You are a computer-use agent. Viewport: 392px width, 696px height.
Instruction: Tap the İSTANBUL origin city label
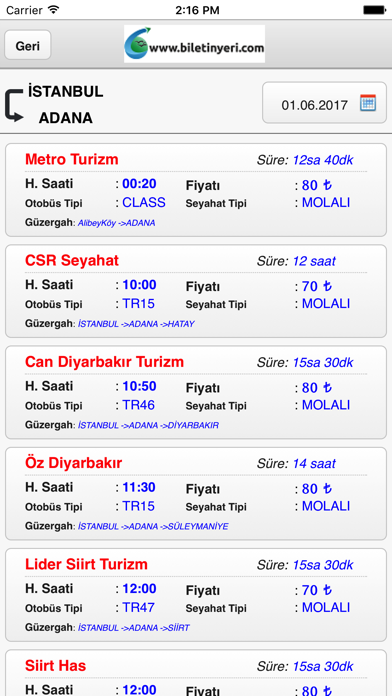point(65,92)
